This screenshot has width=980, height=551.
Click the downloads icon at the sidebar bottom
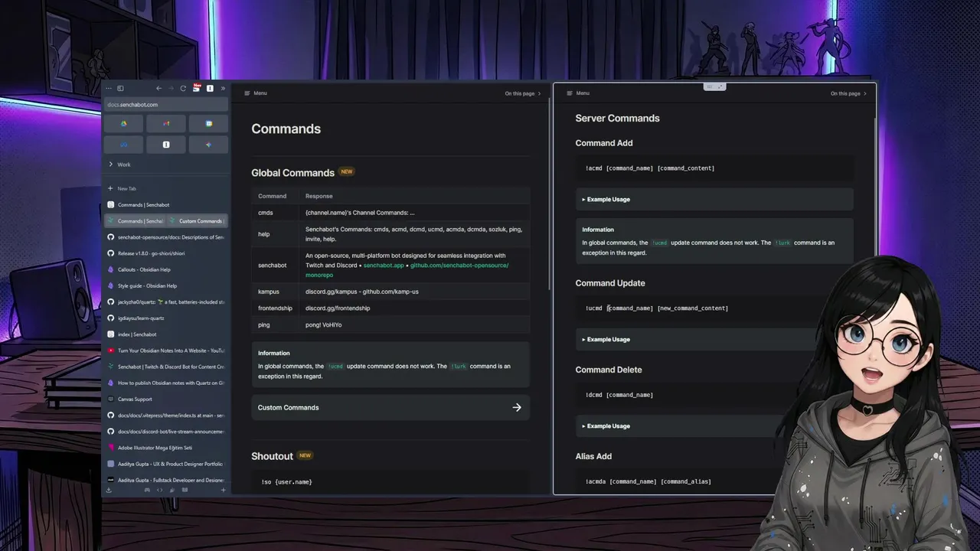tap(109, 490)
